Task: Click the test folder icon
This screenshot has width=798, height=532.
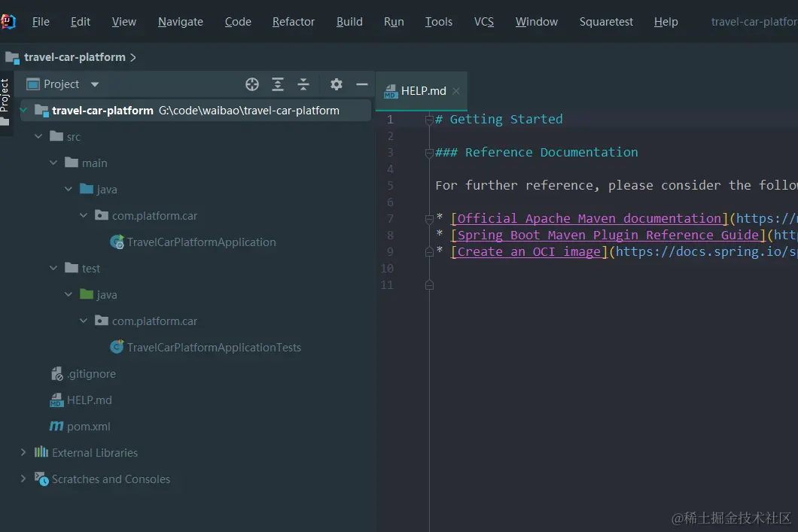Action: click(72, 268)
